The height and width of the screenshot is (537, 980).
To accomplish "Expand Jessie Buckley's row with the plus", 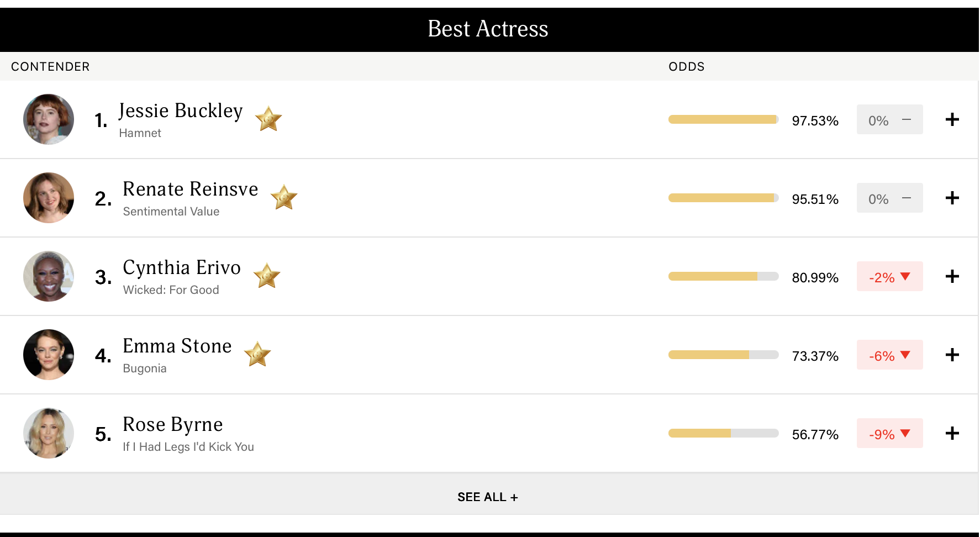I will (x=952, y=119).
